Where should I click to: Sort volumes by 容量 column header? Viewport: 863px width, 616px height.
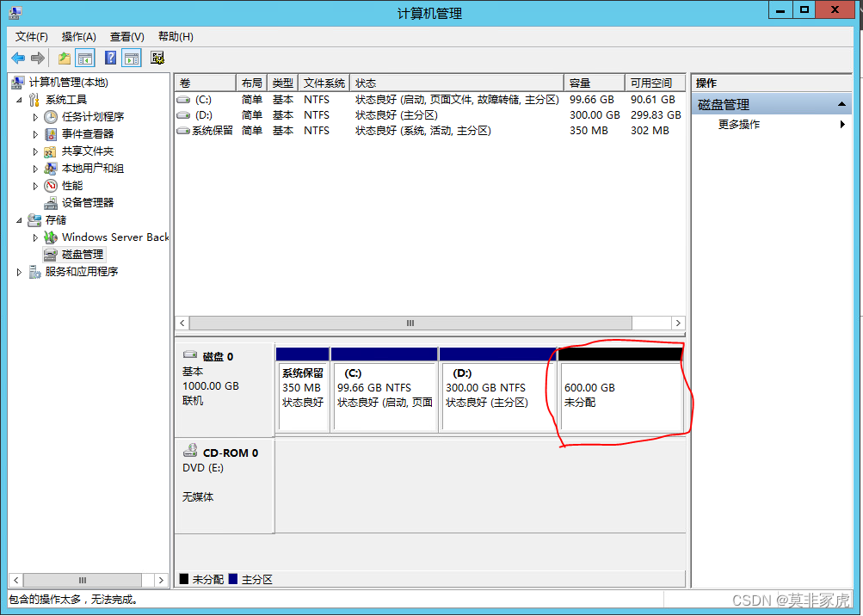point(595,83)
